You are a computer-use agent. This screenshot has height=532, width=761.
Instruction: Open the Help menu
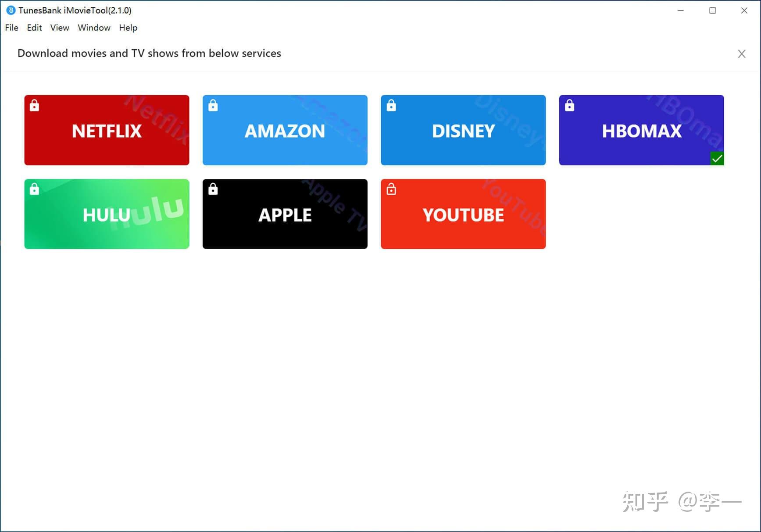pyautogui.click(x=128, y=28)
